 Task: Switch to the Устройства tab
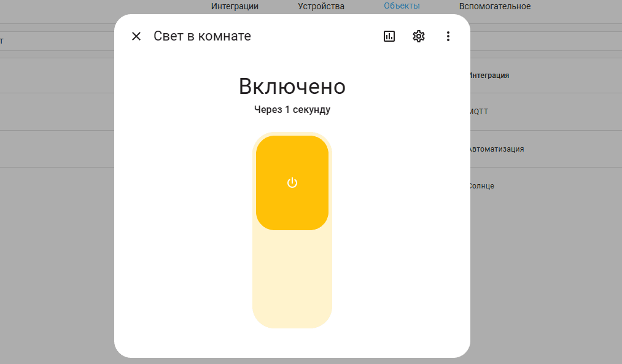point(321,6)
